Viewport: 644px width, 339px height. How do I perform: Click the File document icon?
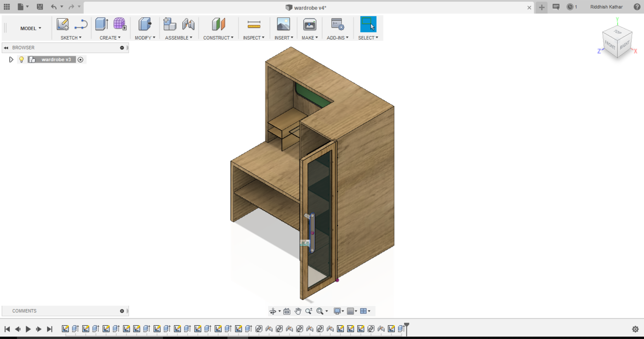[21, 7]
